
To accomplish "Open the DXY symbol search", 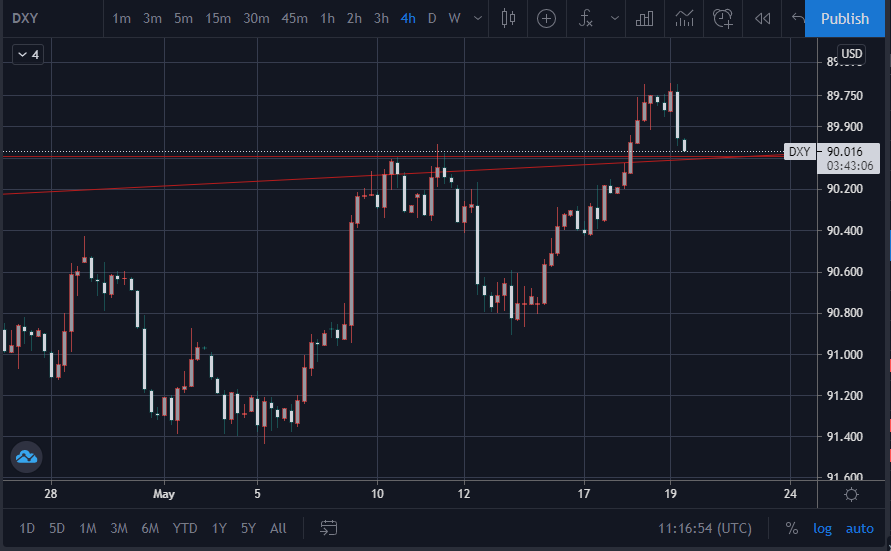I will [x=26, y=19].
